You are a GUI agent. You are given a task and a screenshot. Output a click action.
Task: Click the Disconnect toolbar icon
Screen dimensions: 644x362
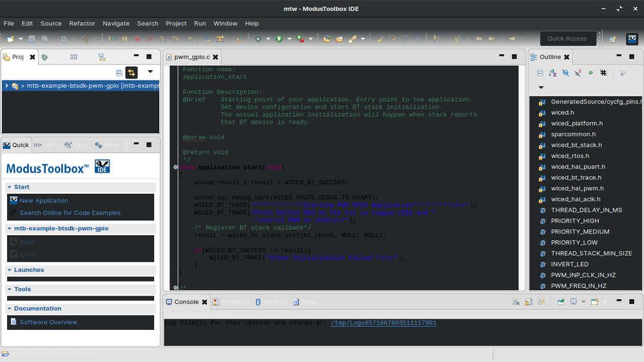[150, 39]
